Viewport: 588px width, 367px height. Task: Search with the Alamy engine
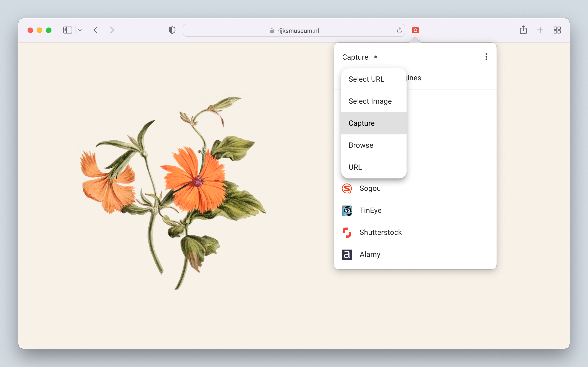pyautogui.click(x=370, y=254)
